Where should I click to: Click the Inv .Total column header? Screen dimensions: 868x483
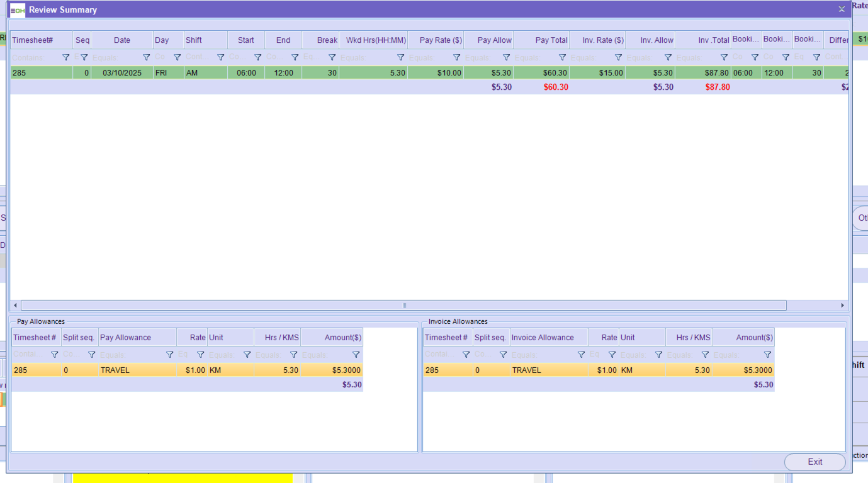(703, 40)
